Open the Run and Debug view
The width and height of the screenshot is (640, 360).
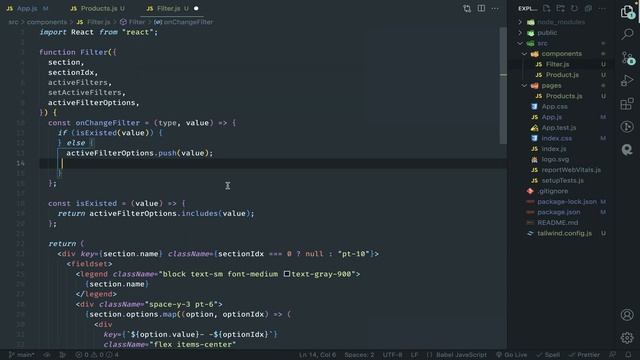(627, 80)
